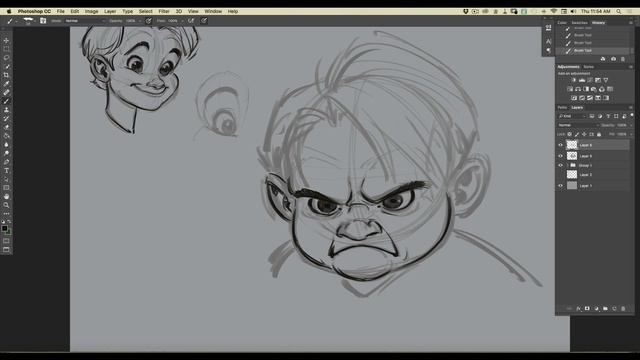Select the Layer 5 thumbnail
The height and width of the screenshot is (360, 640).
pyautogui.click(x=572, y=156)
